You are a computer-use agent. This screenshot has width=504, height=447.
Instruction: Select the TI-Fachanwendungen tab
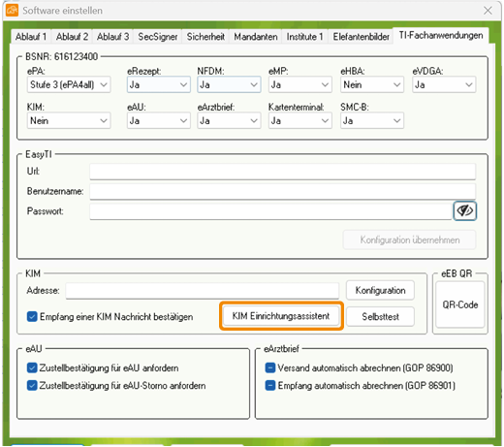click(441, 35)
